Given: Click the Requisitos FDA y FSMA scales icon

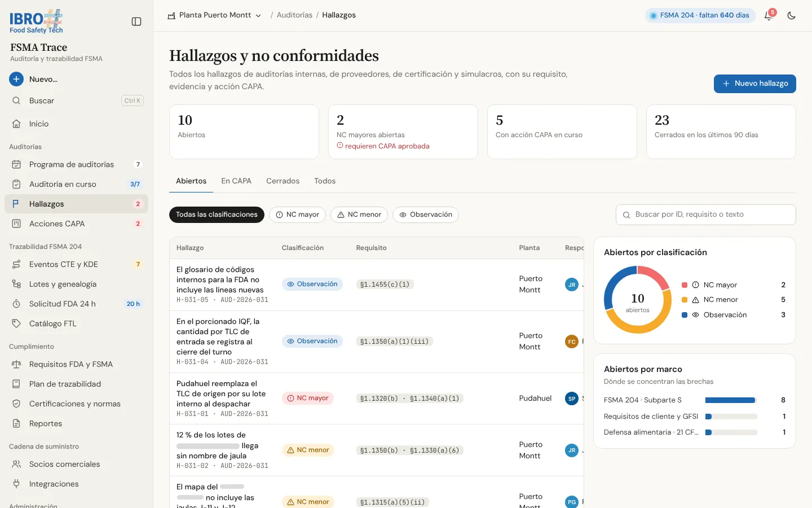Looking at the screenshot, I should [16, 364].
